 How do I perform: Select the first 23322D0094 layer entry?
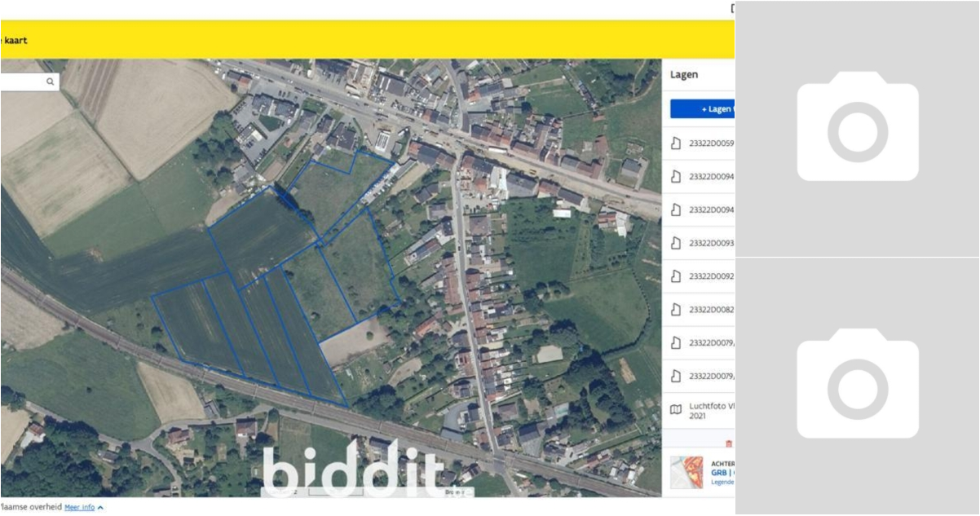tap(711, 177)
